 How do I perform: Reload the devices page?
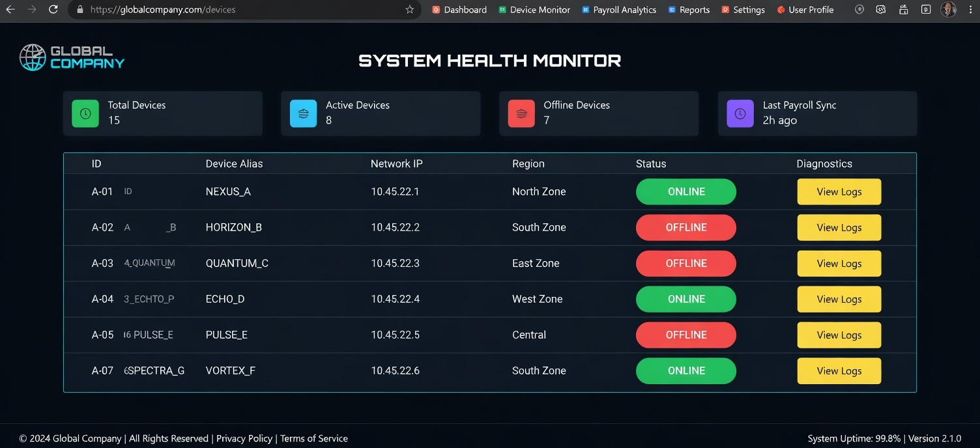coord(53,10)
